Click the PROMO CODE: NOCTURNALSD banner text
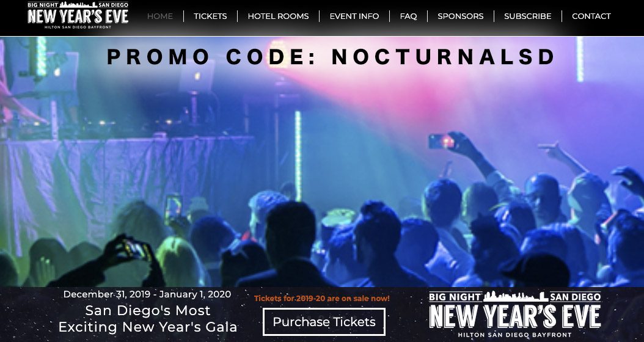This screenshot has height=342, width=644. (x=331, y=57)
